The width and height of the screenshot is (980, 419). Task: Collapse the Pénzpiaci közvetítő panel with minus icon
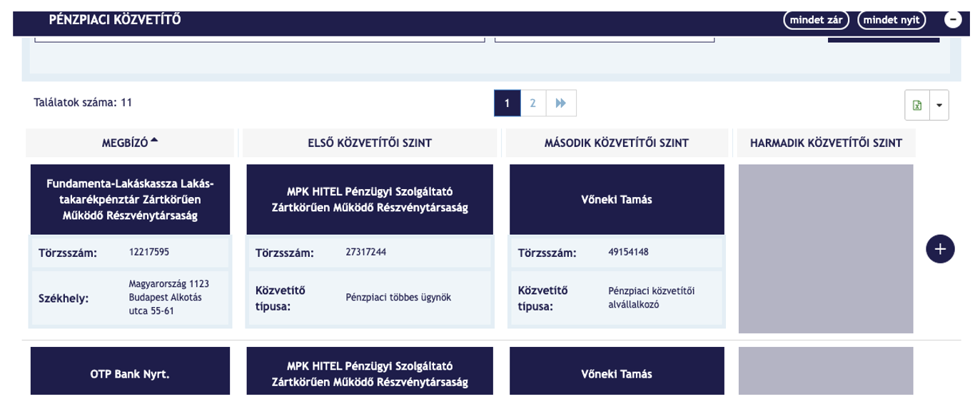(x=953, y=20)
